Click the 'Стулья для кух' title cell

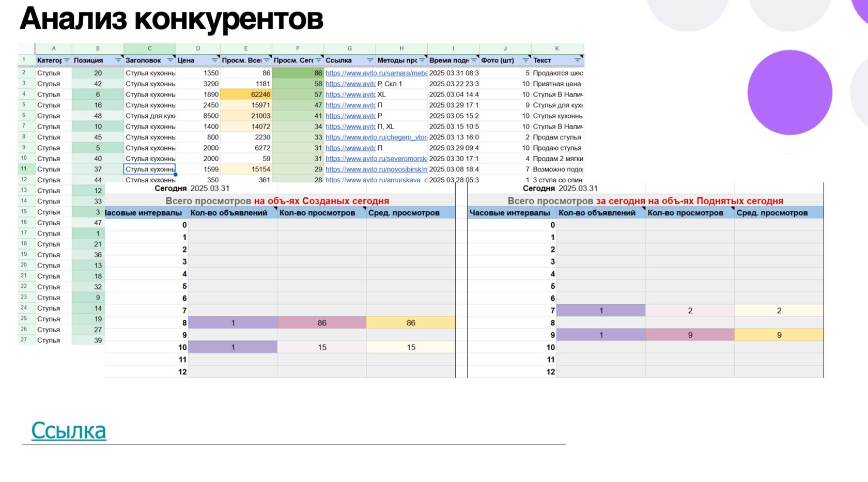[x=150, y=116]
